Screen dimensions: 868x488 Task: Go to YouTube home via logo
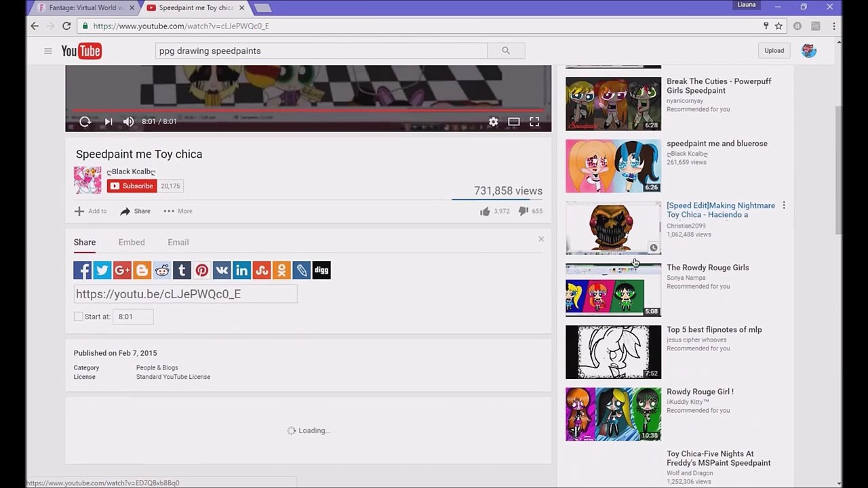81,51
